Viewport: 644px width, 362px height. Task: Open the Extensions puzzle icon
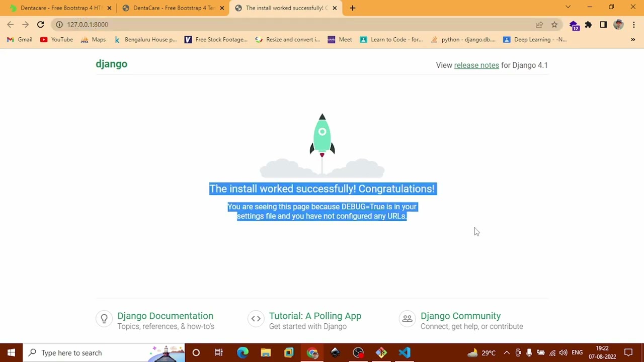[x=588, y=25]
